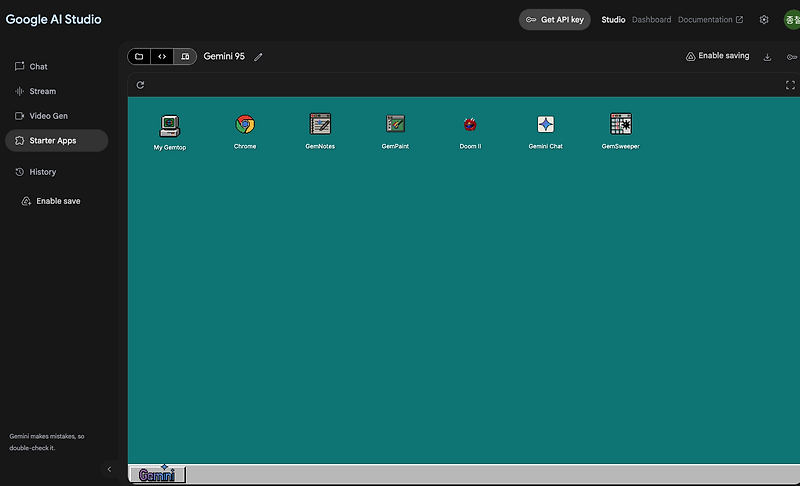
Task: Open the Gemini Chat desktop icon
Action: [x=545, y=131]
